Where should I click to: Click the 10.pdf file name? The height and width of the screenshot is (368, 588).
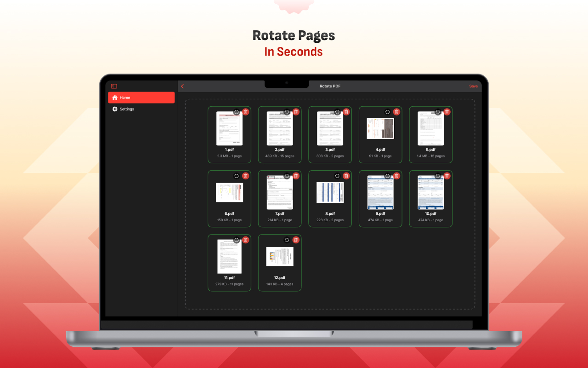431,214
